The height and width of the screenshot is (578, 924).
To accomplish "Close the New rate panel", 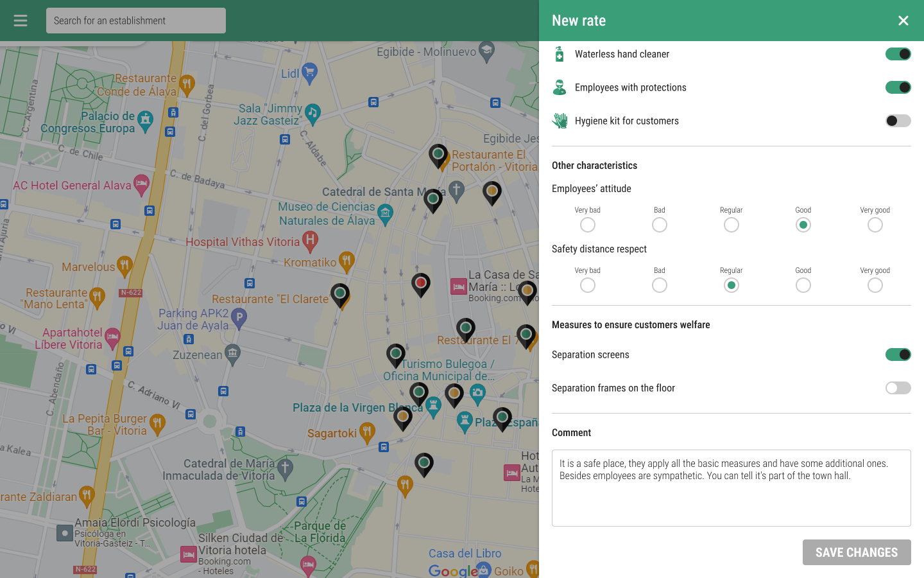I will tap(903, 21).
